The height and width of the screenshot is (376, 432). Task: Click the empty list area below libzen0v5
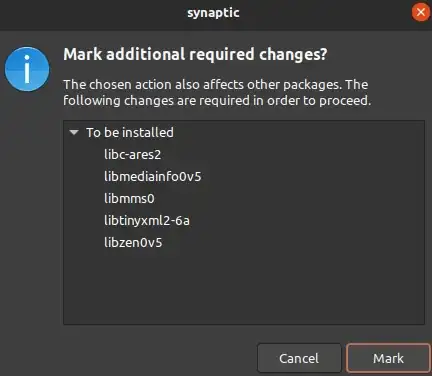click(x=244, y=287)
